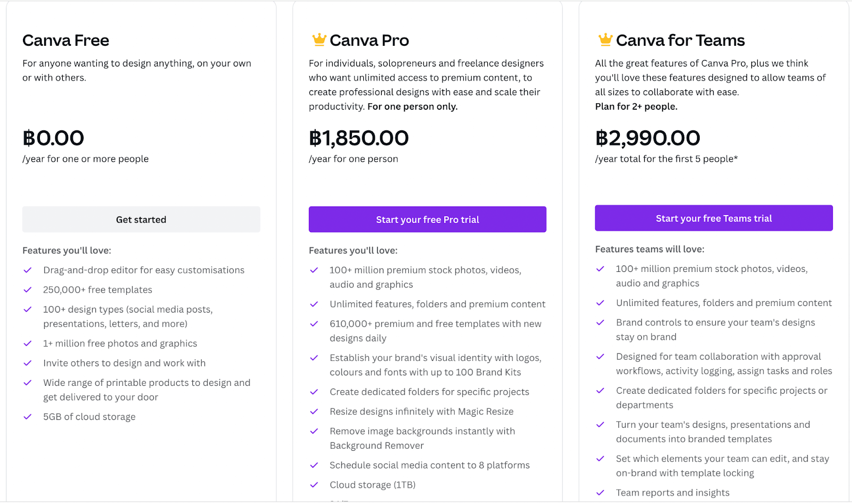Click the ฿0.00 price text
This screenshot has width=852, height=504.
[x=53, y=138]
